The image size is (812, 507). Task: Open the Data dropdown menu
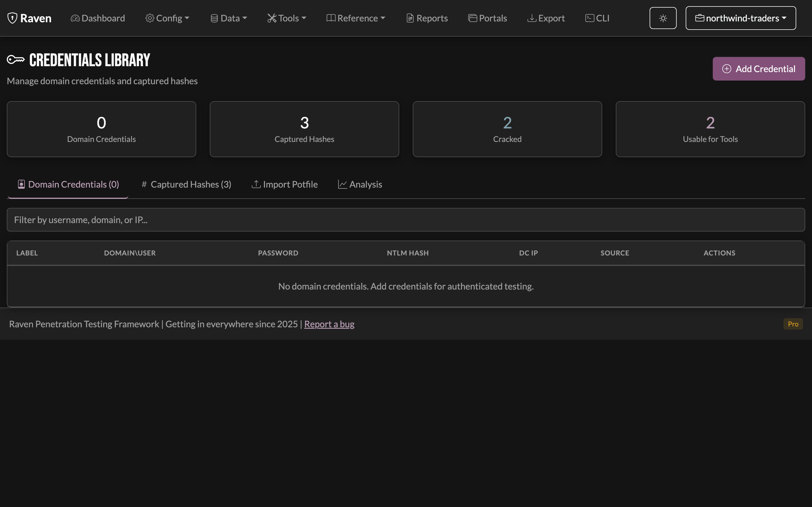pyautogui.click(x=228, y=18)
